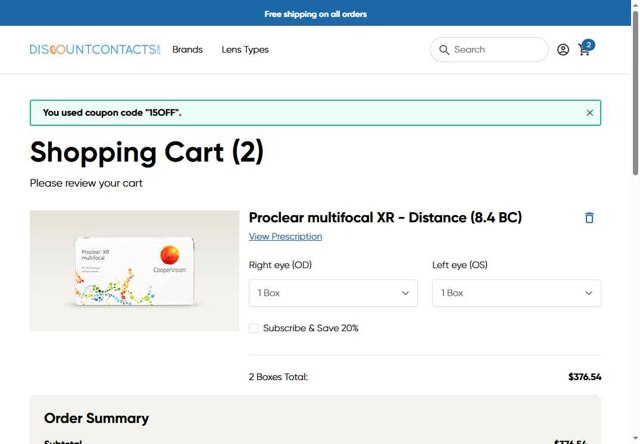
Task: Click the Order Summary heading
Action: [x=96, y=418]
